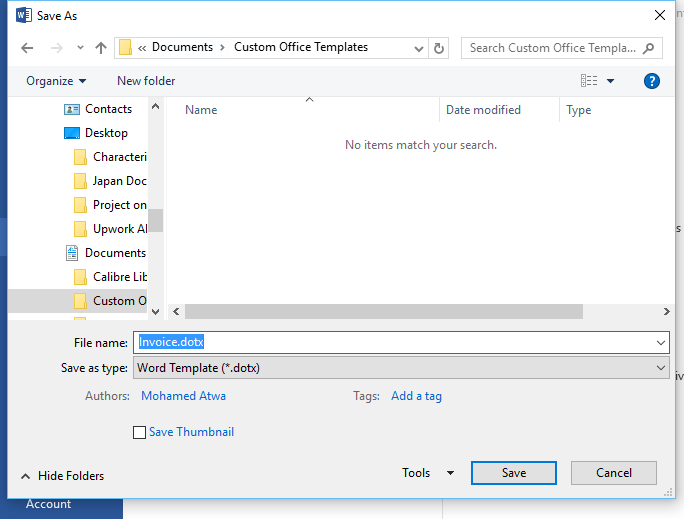Click Custom Office Templates in address path
Image resolution: width=684 pixels, height=519 pixels.
pos(301,47)
